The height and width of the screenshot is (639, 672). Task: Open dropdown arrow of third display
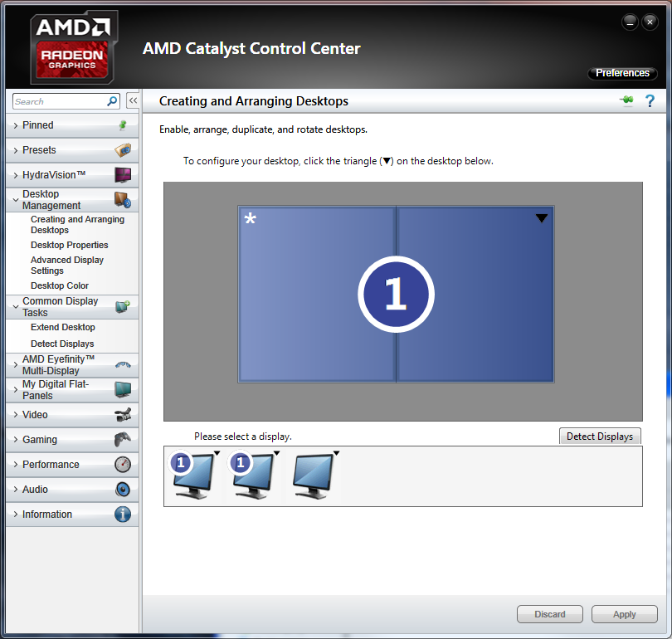point(337,453)
